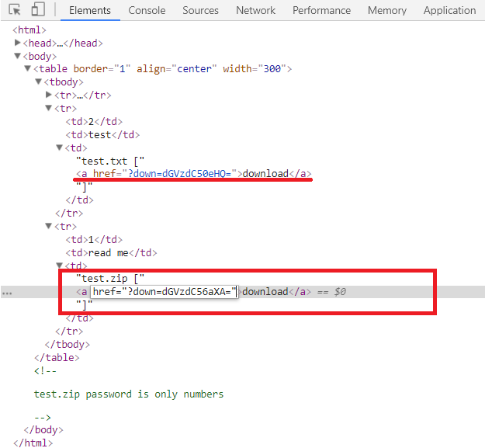
Task: Click the download text in selected anchor
Action: 265,292
